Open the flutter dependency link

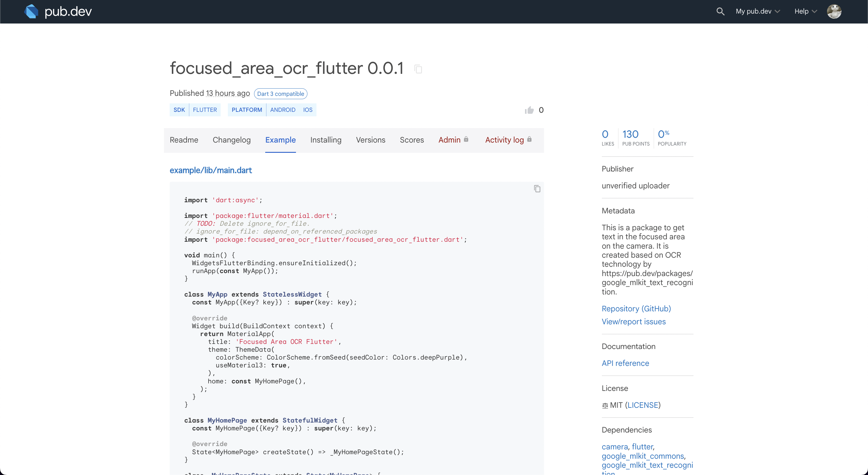(642, 447)
